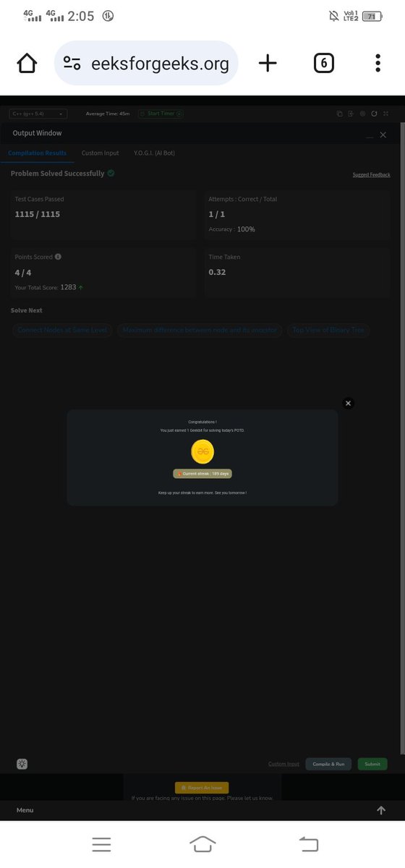Screen dimensions: 405x868
Task: Click the Start Timer button
Action: point(161,114)
